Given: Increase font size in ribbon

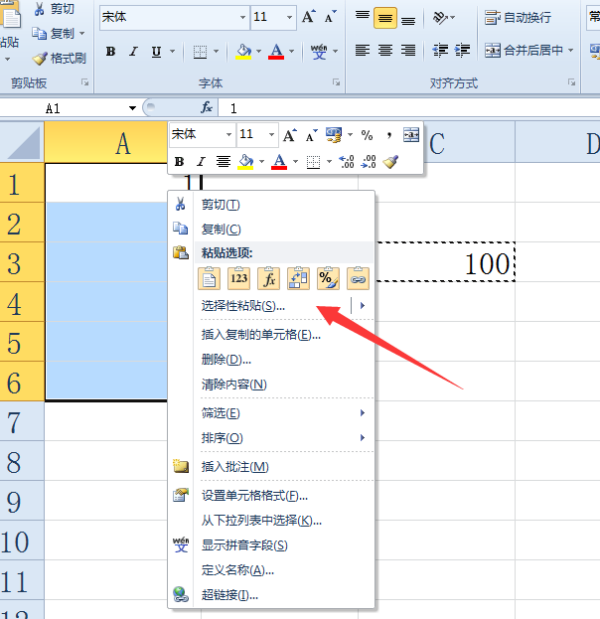Looking at the screenshot, I should click(x=309, y=17).
